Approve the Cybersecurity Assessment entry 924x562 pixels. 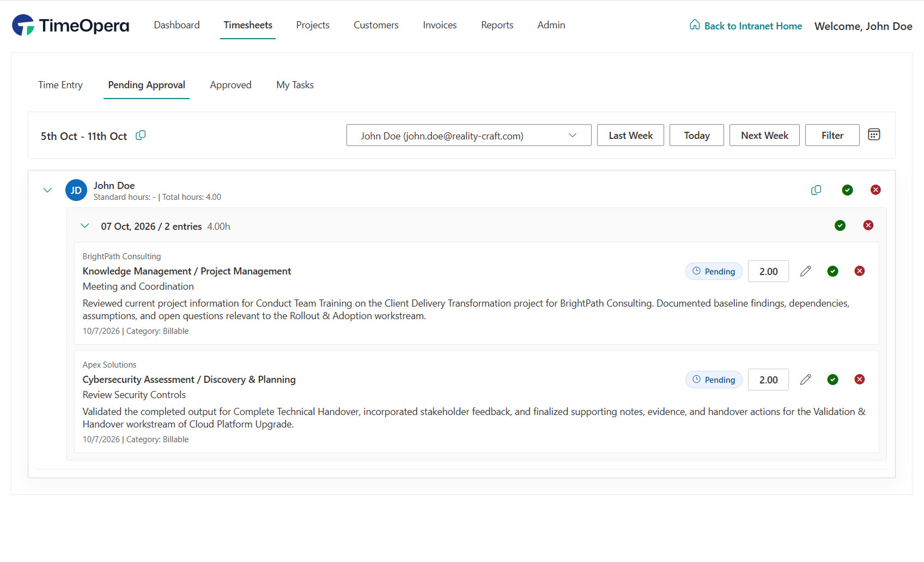[832, 380]
